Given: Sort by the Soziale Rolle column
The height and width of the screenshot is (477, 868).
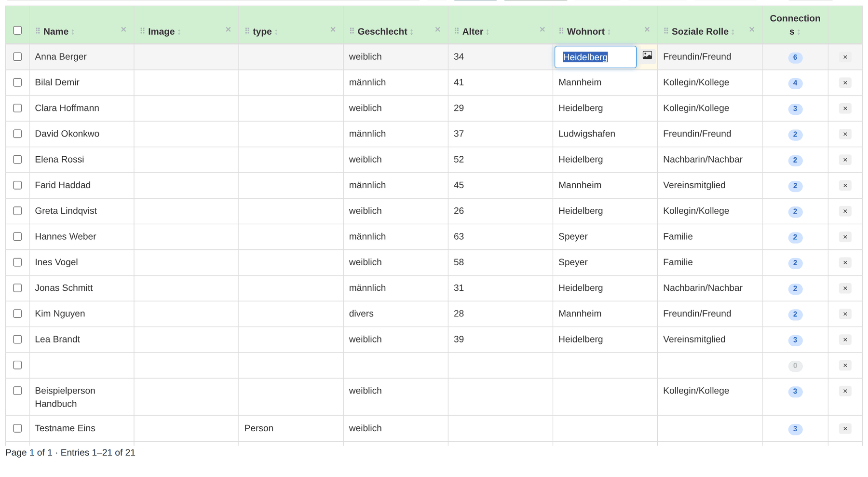Looking at the screenshot, I should pos(733,32).
